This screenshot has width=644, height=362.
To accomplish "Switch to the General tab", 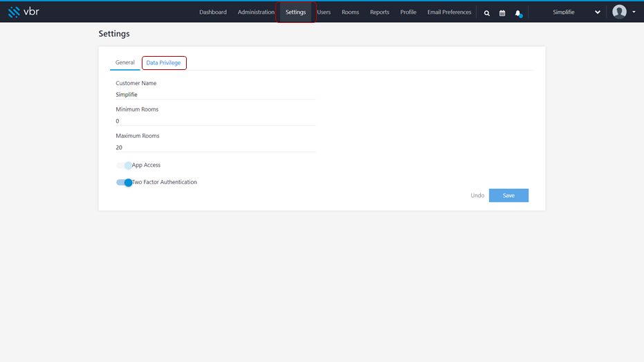I will click(x=125, y=62).
